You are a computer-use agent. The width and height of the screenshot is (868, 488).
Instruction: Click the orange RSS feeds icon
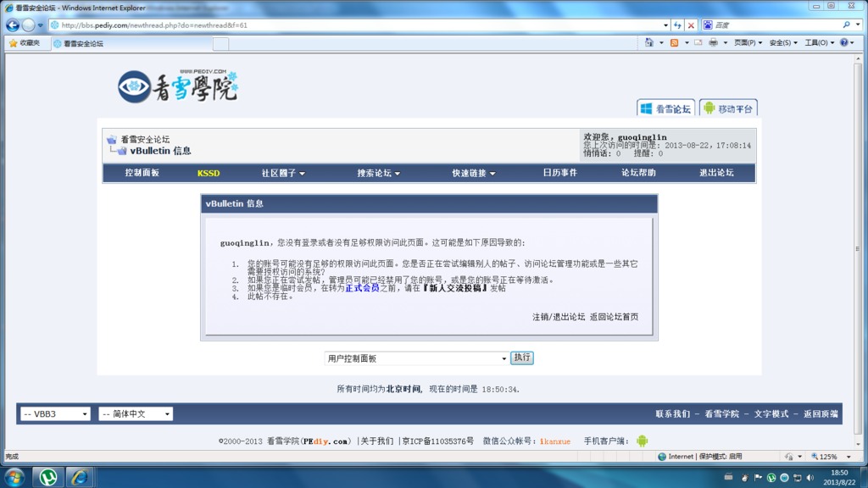pos(674,42)
